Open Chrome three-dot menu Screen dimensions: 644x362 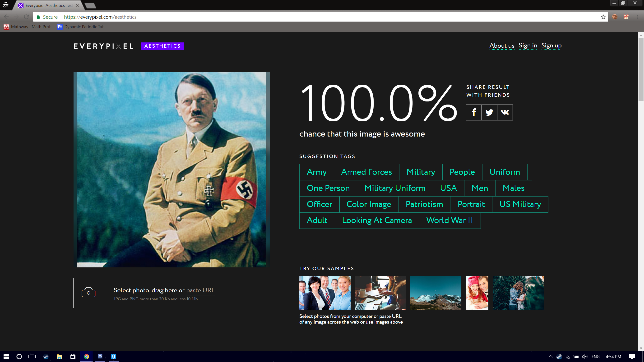[638, 17]
